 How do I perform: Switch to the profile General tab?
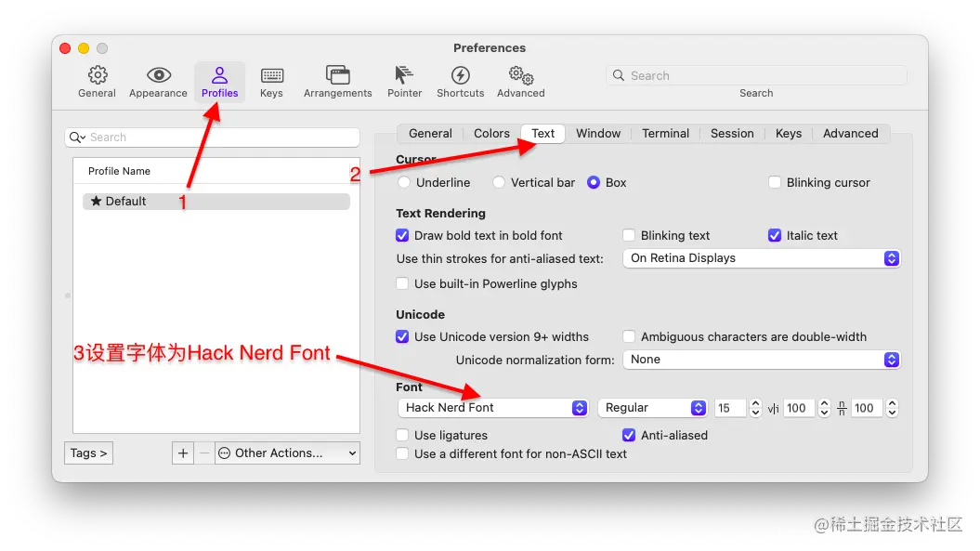click(x=430, y=134)
